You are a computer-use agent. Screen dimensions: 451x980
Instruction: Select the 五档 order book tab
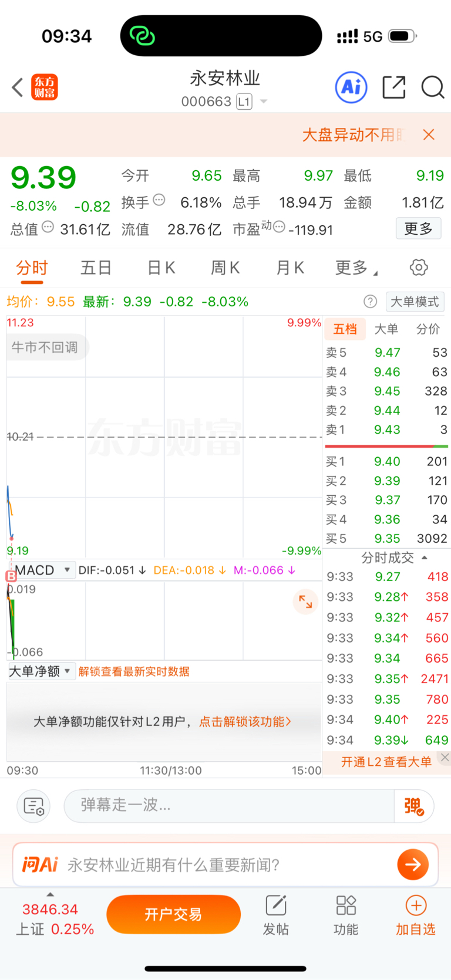(345, 329)
